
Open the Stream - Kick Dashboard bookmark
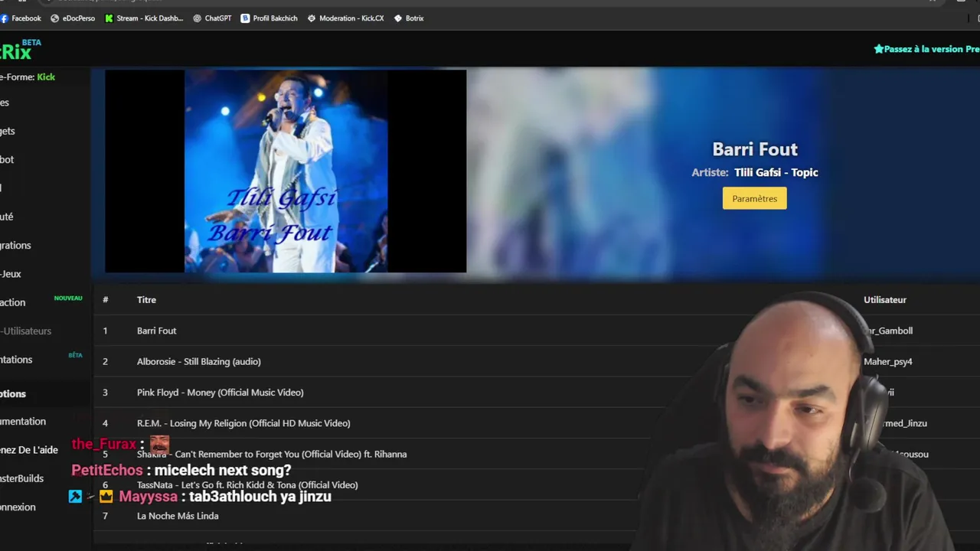coord(144,18)
